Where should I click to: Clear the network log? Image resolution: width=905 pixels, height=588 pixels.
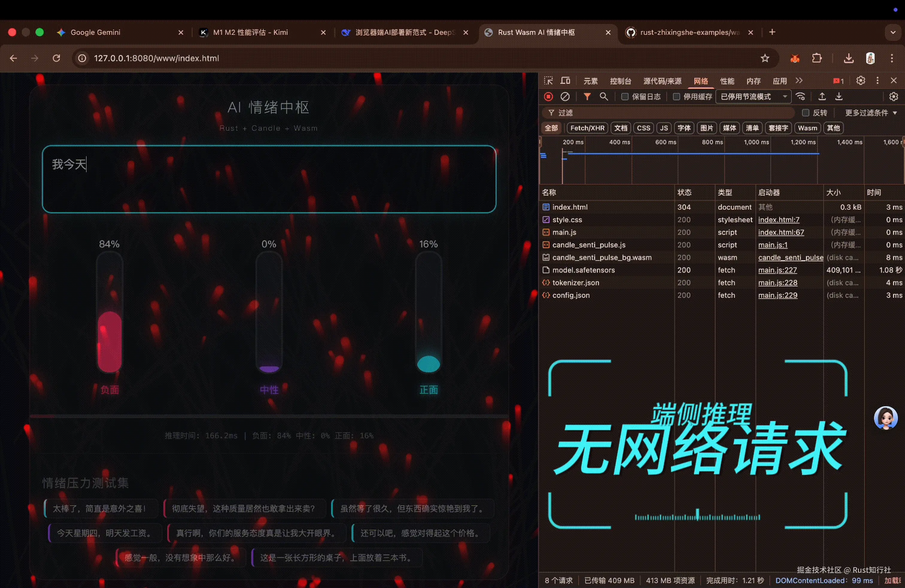pos(565,97)
